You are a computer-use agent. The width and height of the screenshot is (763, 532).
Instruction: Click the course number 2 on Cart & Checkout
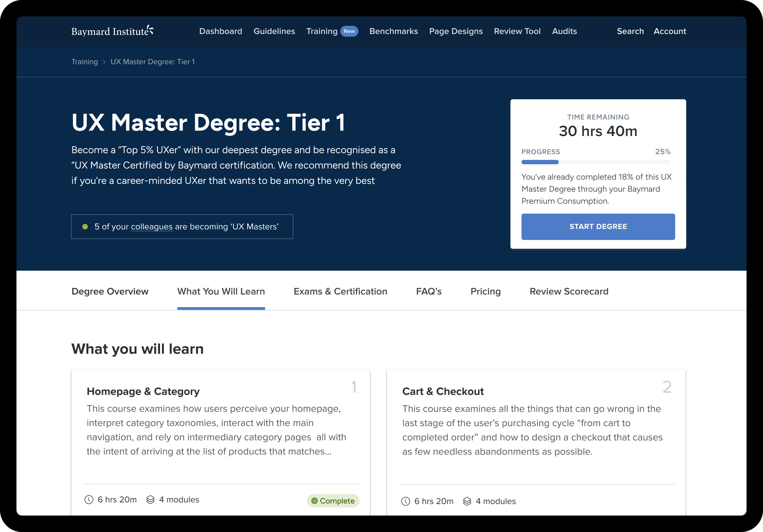(x=667, y=387)
